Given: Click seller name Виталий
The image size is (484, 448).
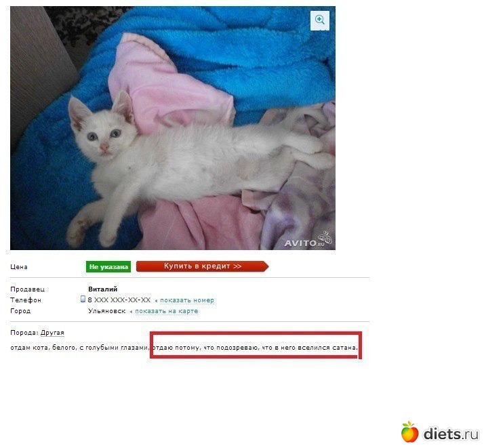Looking at the screenshot, I should click(103, 289).
